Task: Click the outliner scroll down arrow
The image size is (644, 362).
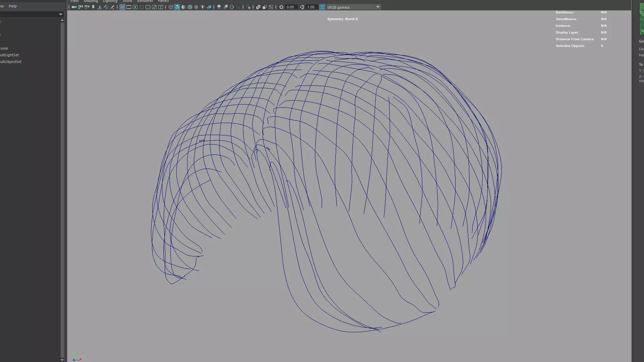Action: (x=62, y=360)
